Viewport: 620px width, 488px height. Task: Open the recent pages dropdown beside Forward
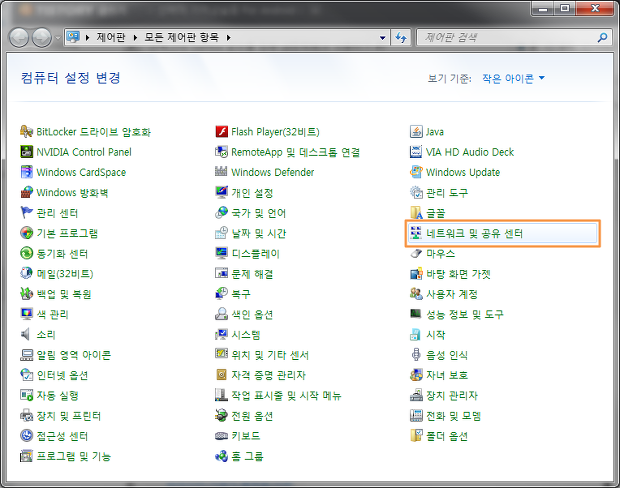[58, 38]
